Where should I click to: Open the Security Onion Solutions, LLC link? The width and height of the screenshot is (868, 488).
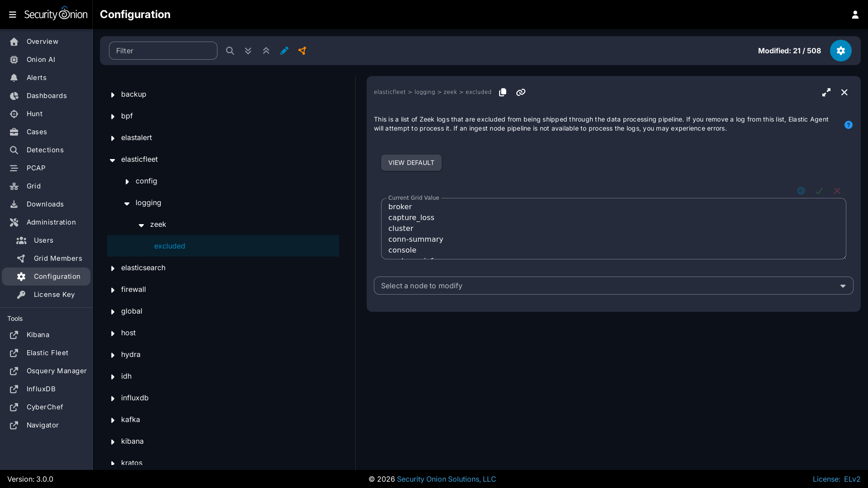(x=446, y=479)
